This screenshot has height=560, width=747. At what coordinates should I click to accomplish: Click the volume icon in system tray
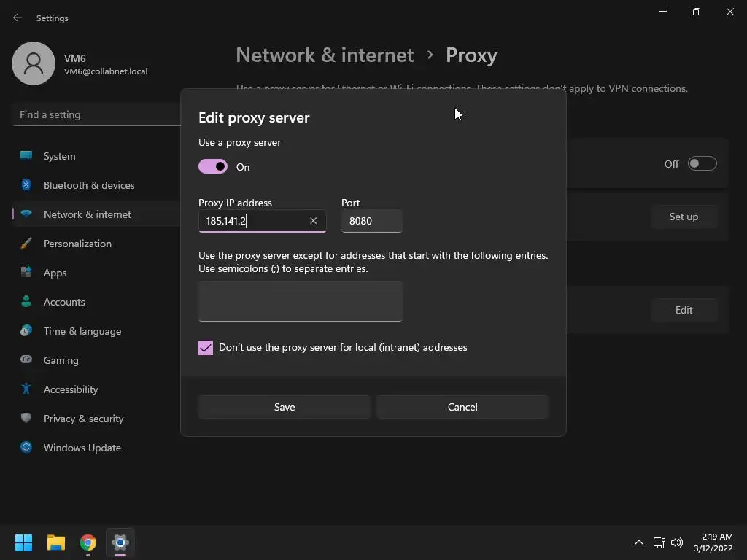click(677, 542)
